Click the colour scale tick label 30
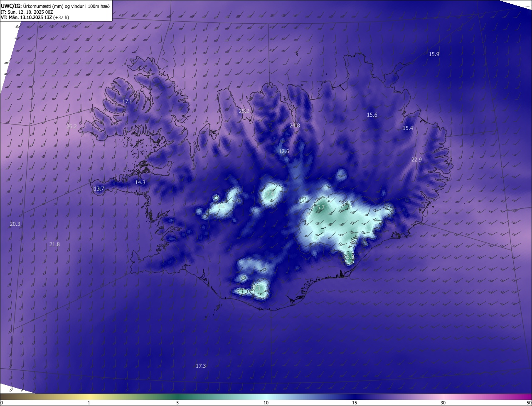The height and width of the screenshot is (406, 532). (443, 403)
